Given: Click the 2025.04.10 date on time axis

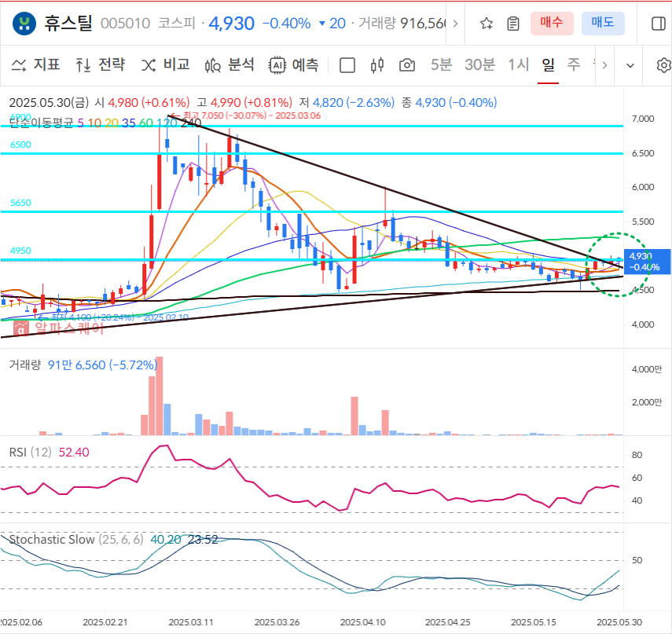Looking at the screenshot, I should click(x=362, y=622).
